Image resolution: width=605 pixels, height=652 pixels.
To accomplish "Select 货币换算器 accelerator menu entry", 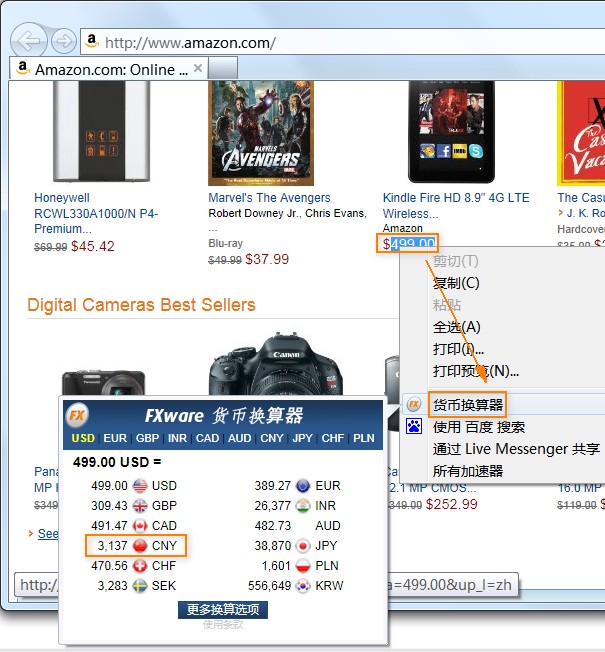I will tap(468, 405).
